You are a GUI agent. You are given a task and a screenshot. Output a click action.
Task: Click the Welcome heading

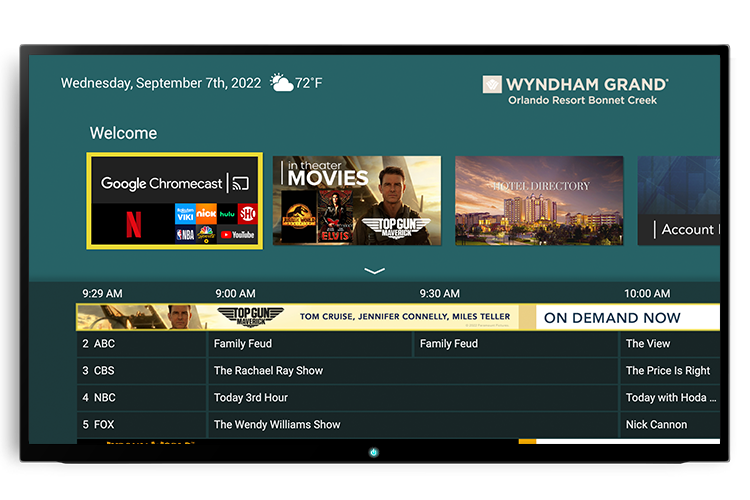click(123, 133)
